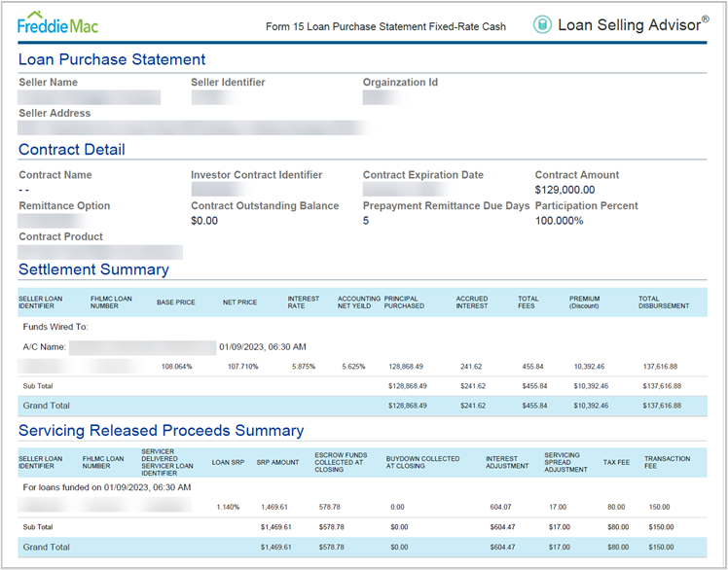Click the Servicing Released Proceeds Summary heading
728x570 pixels.
pyautogui.click(x=162, y=430)
